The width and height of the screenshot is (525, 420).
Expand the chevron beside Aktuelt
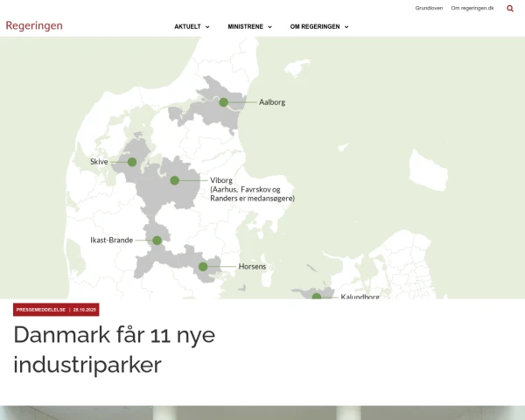207,27
